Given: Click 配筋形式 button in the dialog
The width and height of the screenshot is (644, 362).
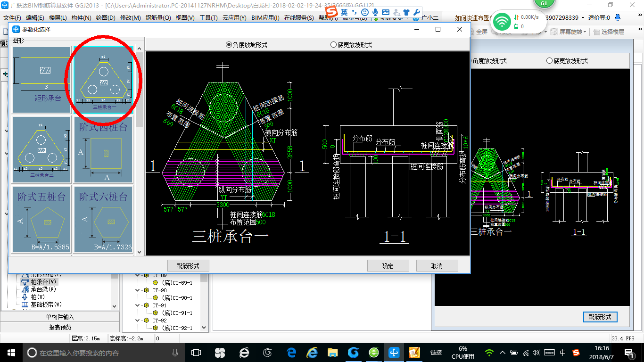Looking at the screenshot, I should tap(188, 266).
